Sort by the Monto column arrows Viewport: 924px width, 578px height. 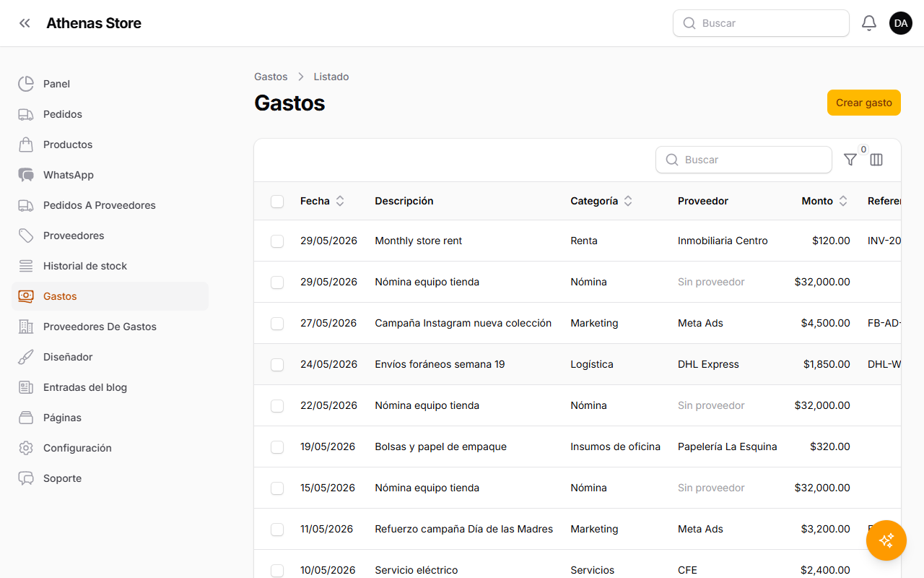(x=843, y=201)
